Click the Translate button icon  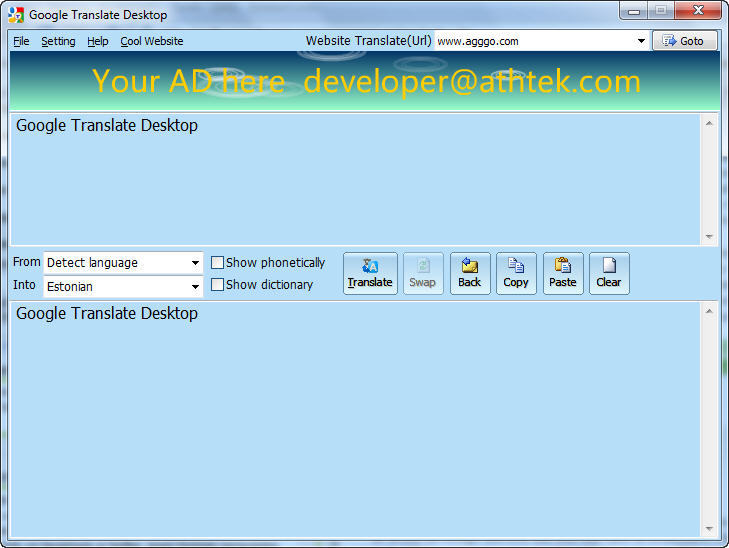[370, 266]
